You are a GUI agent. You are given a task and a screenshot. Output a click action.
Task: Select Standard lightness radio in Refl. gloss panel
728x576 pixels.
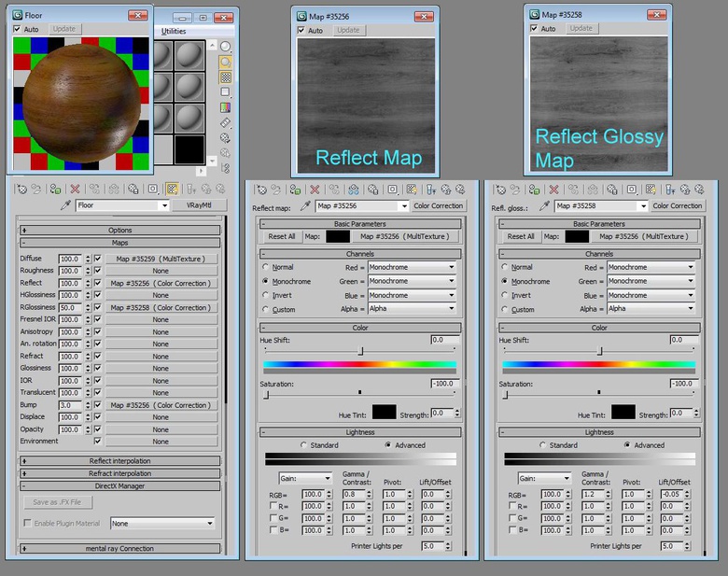[543, 445]
